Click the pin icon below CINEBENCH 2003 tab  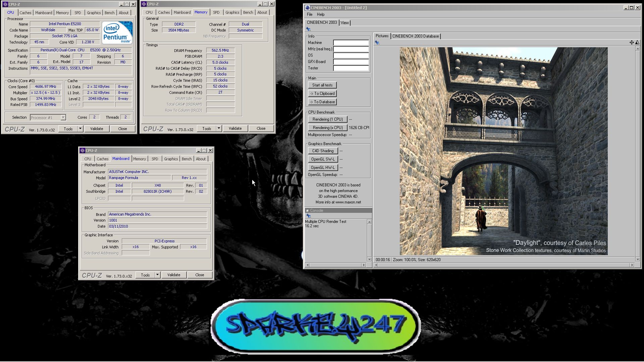[308, 29]
